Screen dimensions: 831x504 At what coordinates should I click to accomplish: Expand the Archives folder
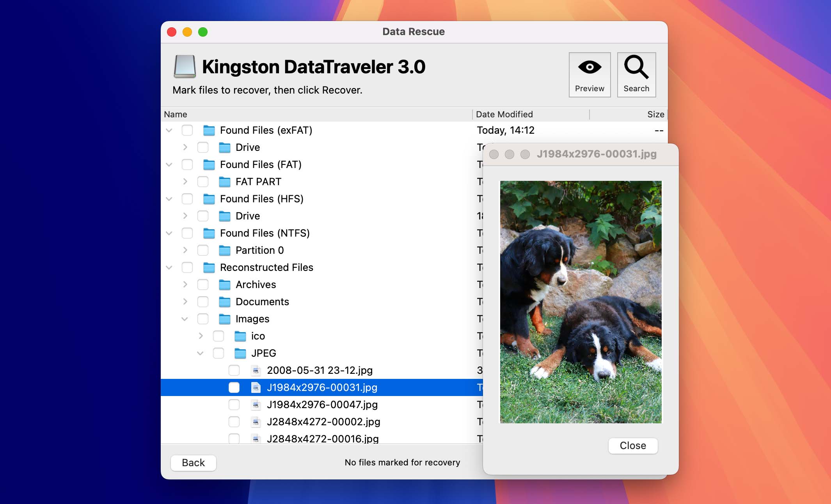[x=185, y=285]
